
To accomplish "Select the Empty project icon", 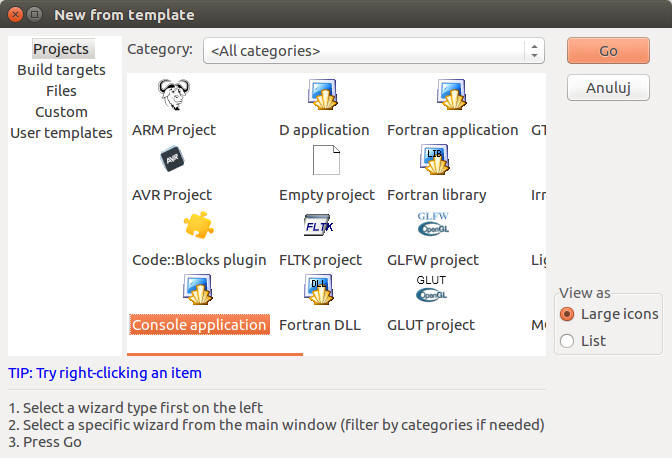I will [326, 161].
